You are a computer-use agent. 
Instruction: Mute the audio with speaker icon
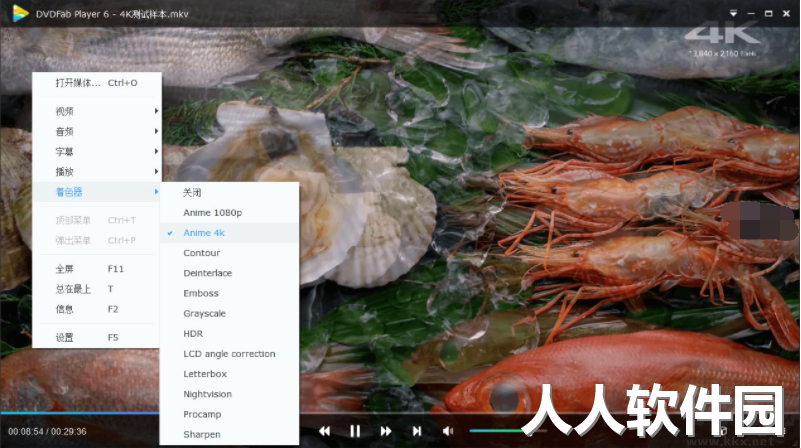(448, 431)
